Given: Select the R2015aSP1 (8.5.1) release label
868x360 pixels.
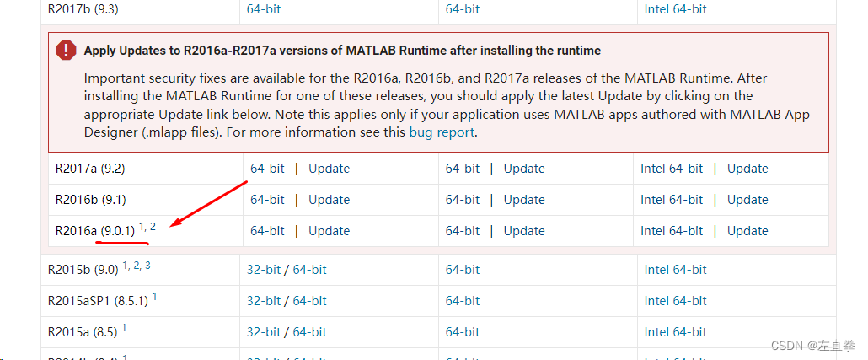Looking at the screenshot, I should point(98,301).
